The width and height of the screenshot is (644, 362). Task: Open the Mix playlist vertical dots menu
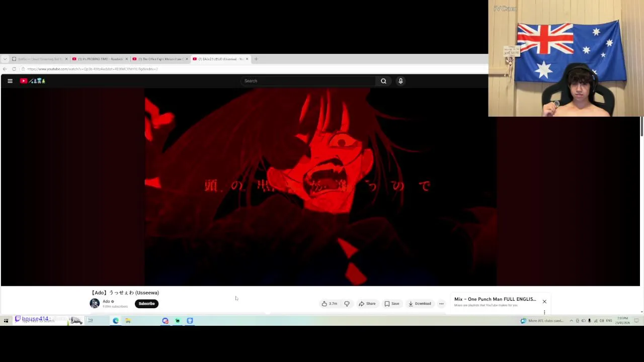point(544,312)
